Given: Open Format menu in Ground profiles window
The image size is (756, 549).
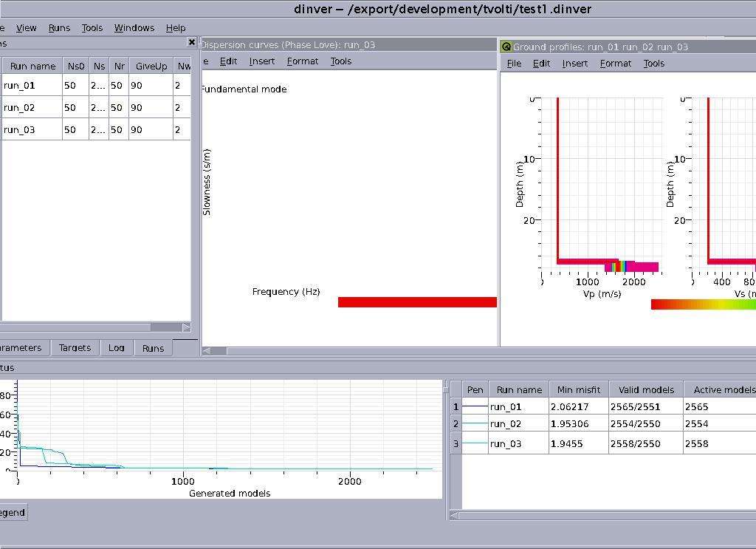Looking at the screenshot, I should coord(615,64).
